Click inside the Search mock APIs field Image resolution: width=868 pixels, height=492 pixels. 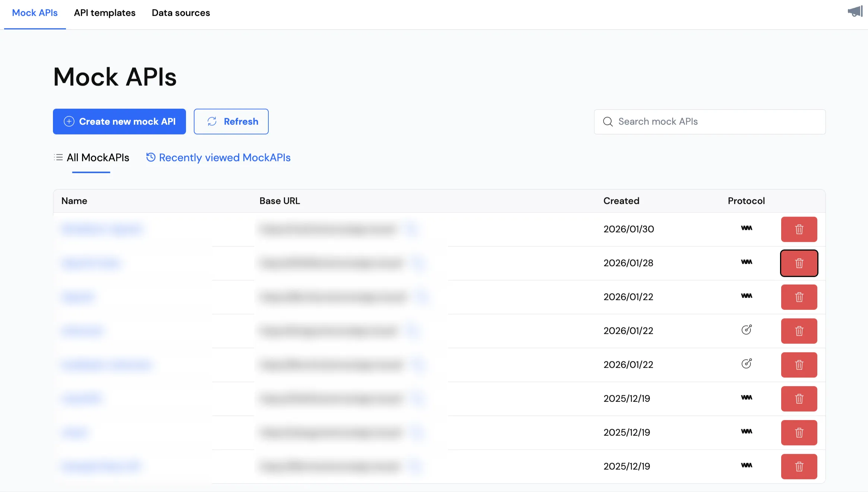[708, 121]
